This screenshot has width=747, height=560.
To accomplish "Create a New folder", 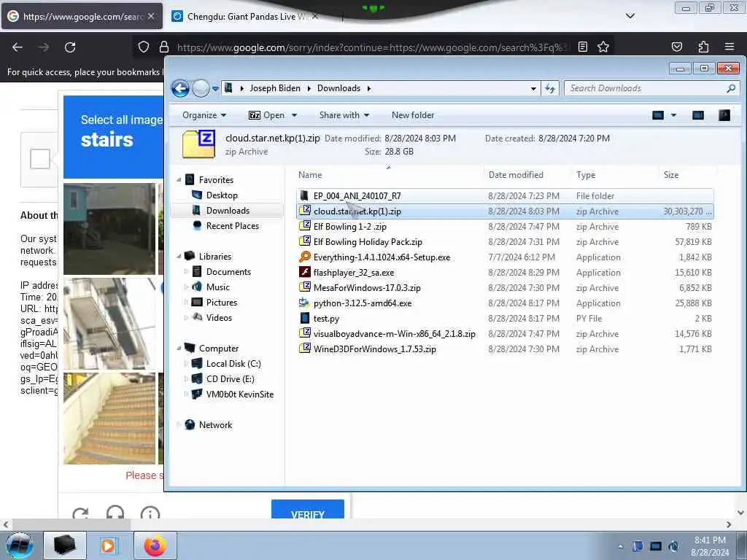I will click(413, 115).
